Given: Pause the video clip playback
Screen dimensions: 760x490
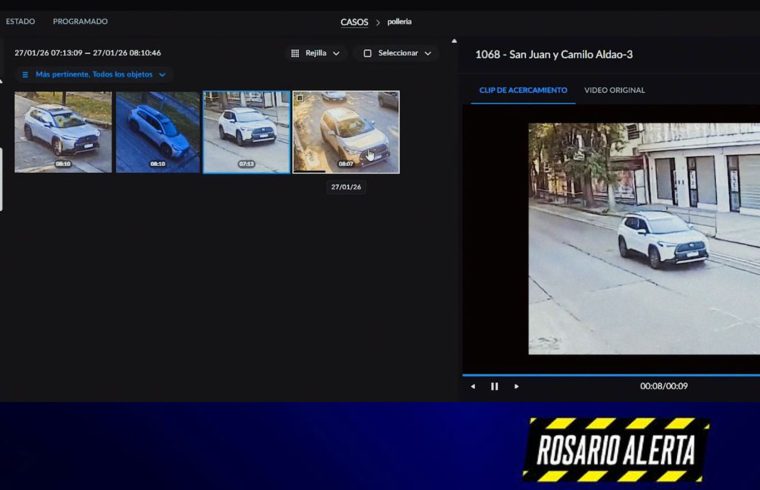Looking at the screenshot, I should pos(494,386).
